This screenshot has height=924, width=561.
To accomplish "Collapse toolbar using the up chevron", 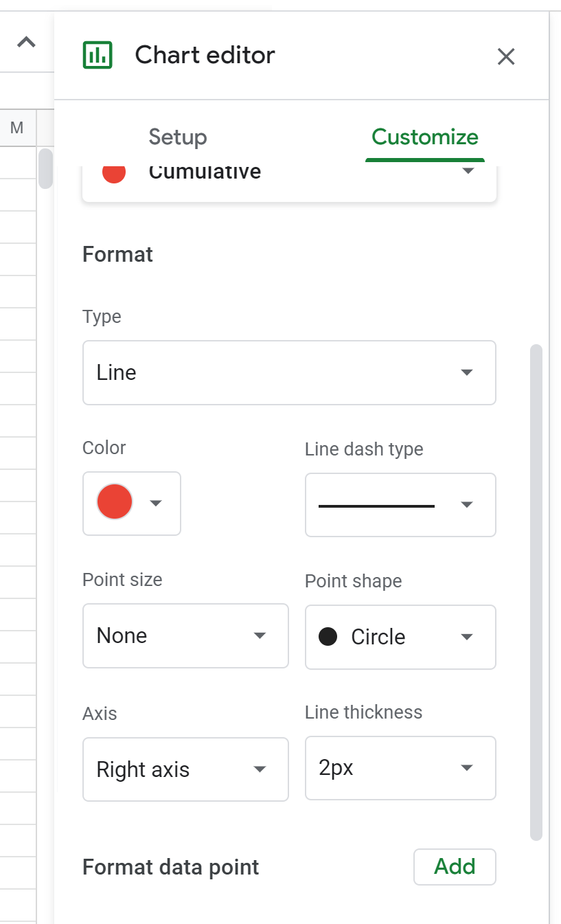I will (x=26, y=43).
